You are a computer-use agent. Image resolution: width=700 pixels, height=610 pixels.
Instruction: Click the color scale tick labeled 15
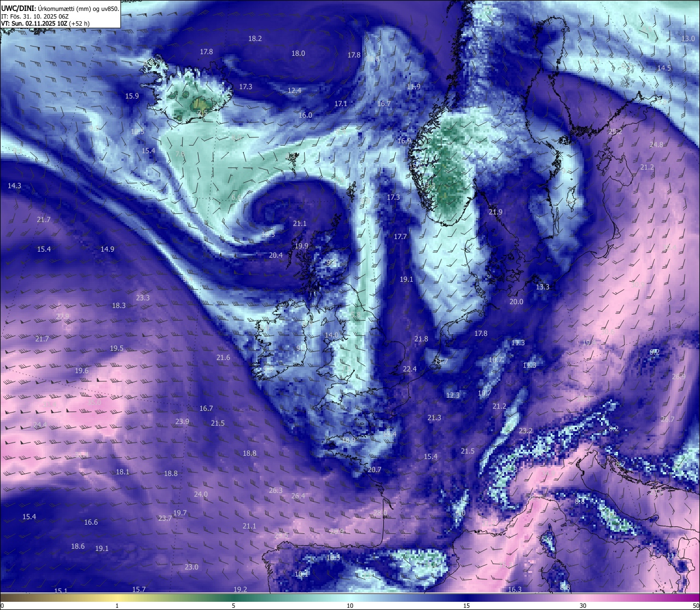tap(466, 606)
